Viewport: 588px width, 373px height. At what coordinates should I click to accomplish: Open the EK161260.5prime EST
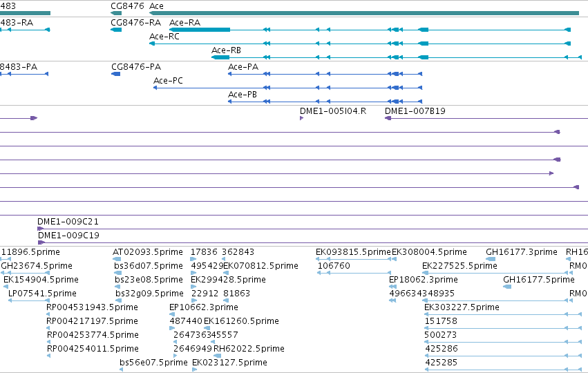[242, 321]
